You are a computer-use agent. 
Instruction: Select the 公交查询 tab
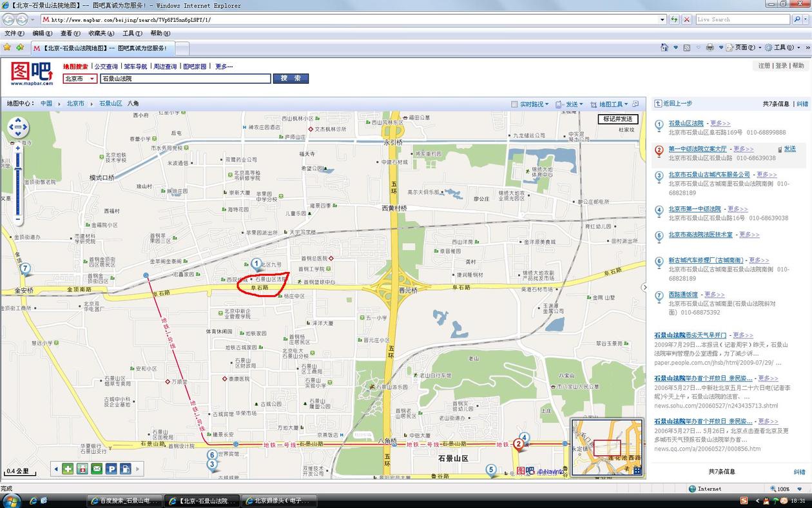(106, 66)
